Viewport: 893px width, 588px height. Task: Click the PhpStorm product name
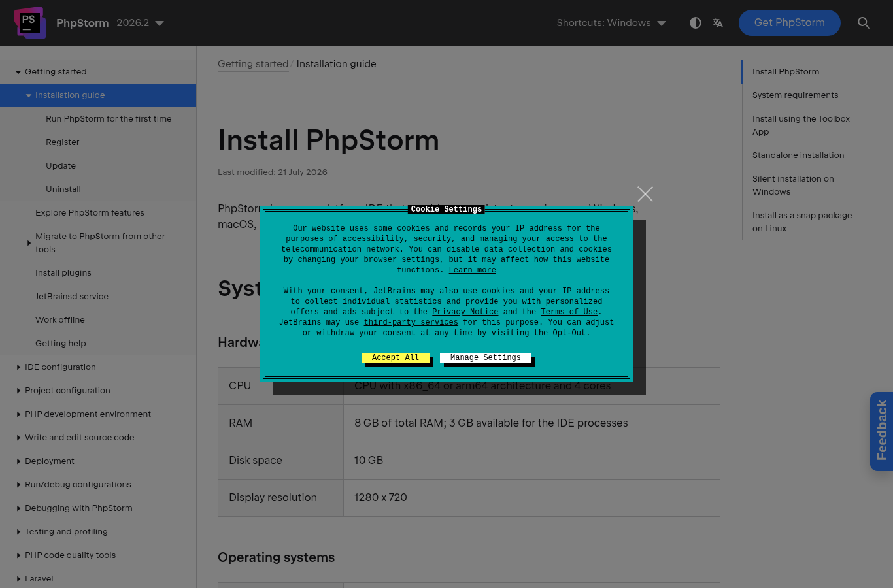click(82, 23)
